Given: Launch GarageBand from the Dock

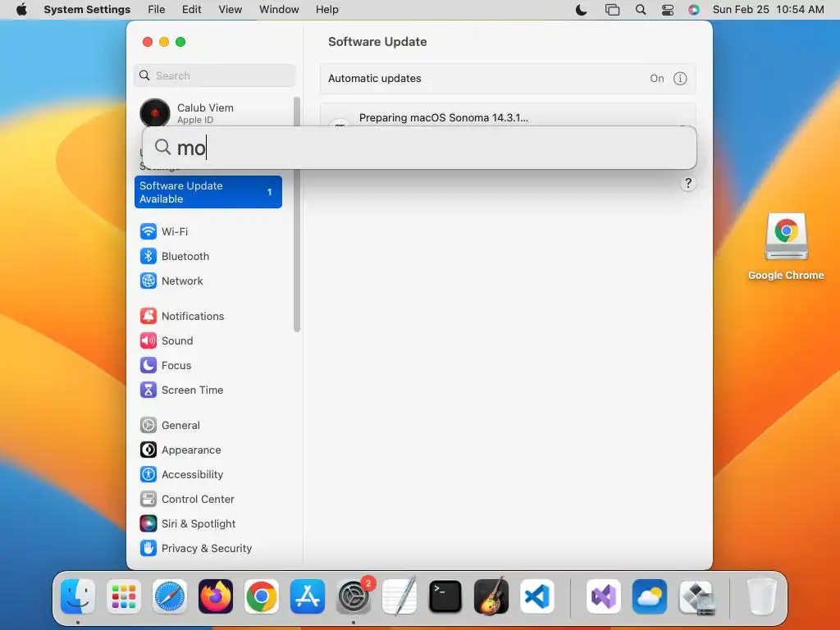Looking at the screenshot, I should pos(491,596).
